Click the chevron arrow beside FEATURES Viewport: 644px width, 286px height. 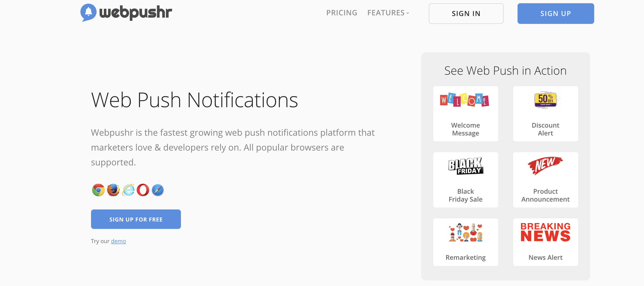408,13
